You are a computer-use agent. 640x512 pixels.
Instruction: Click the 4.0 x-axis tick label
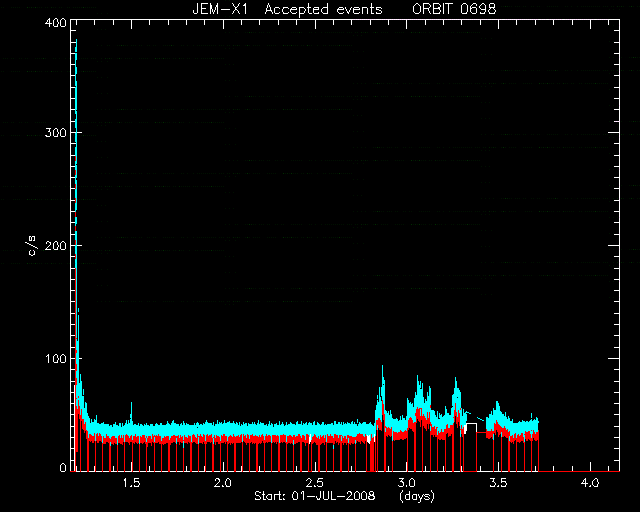click(x=590, y=483)
